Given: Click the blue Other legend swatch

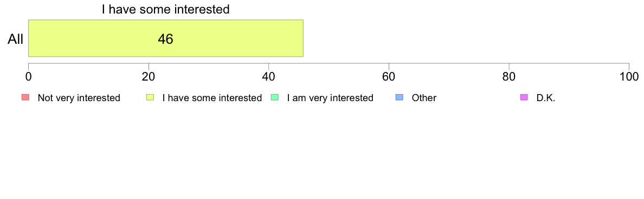Looking at the screenshot, I should tap(399, 97).
